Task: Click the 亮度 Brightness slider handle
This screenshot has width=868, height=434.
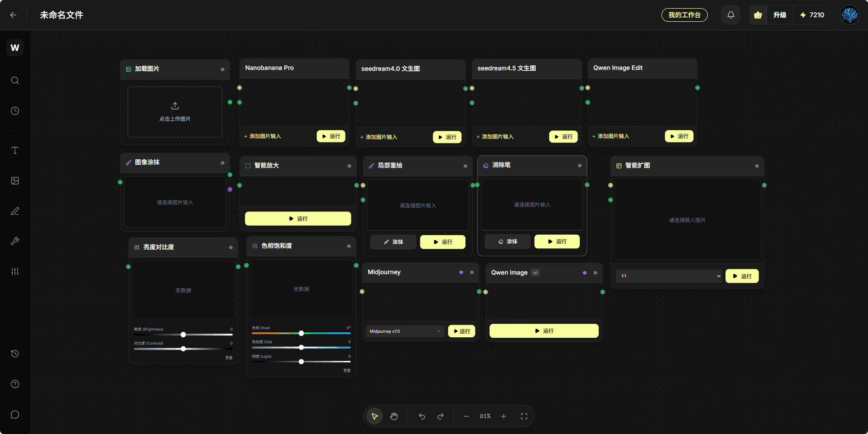Action: click(183, 335)
